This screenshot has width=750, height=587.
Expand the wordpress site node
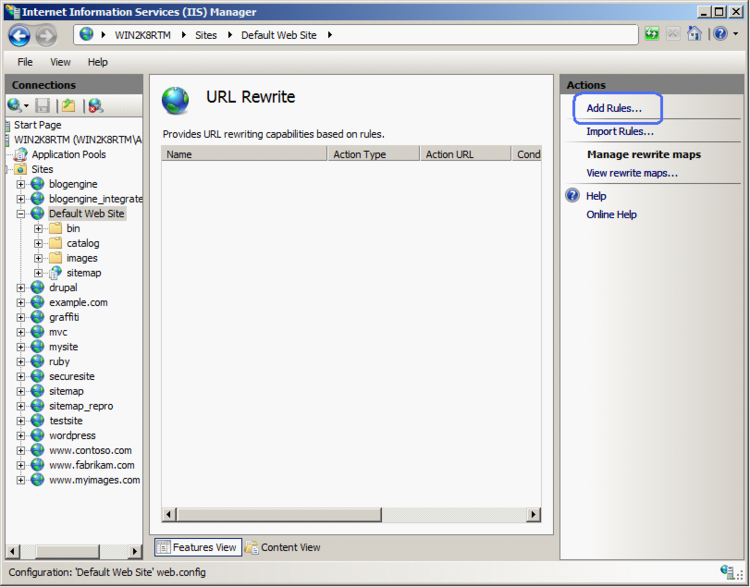[21, 436]
